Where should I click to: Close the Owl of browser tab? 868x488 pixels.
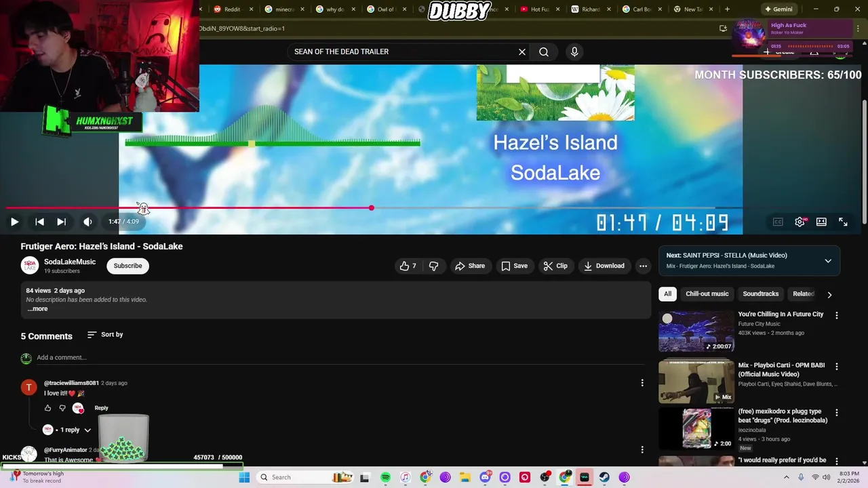point(404,9)
